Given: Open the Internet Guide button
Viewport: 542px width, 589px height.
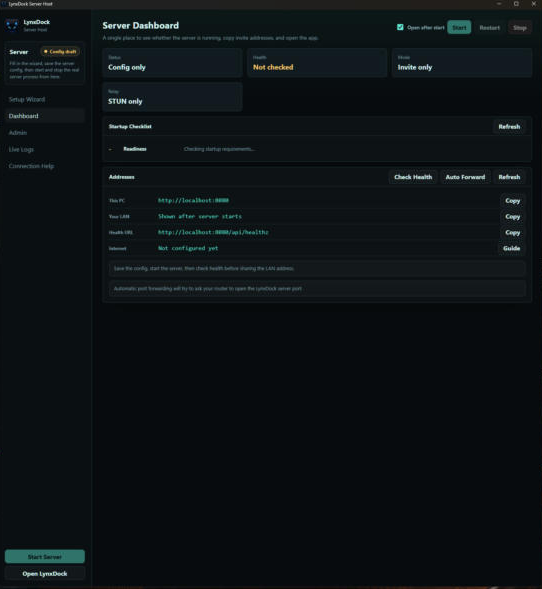Looking at the screenshot, I should 511,248.
